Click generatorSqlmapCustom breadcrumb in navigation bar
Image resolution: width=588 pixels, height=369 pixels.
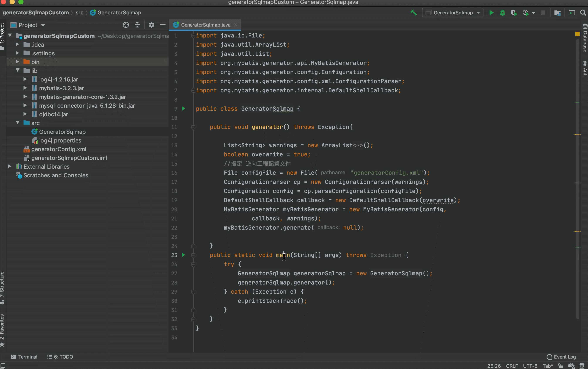pyautogui.click(x=36, y=13)
